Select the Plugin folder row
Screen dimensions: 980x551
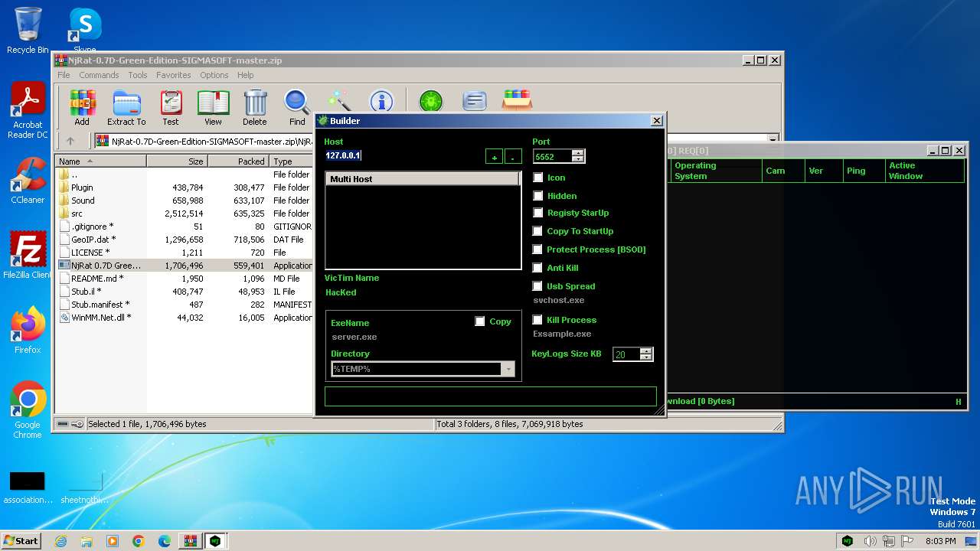tap(184, 187)
